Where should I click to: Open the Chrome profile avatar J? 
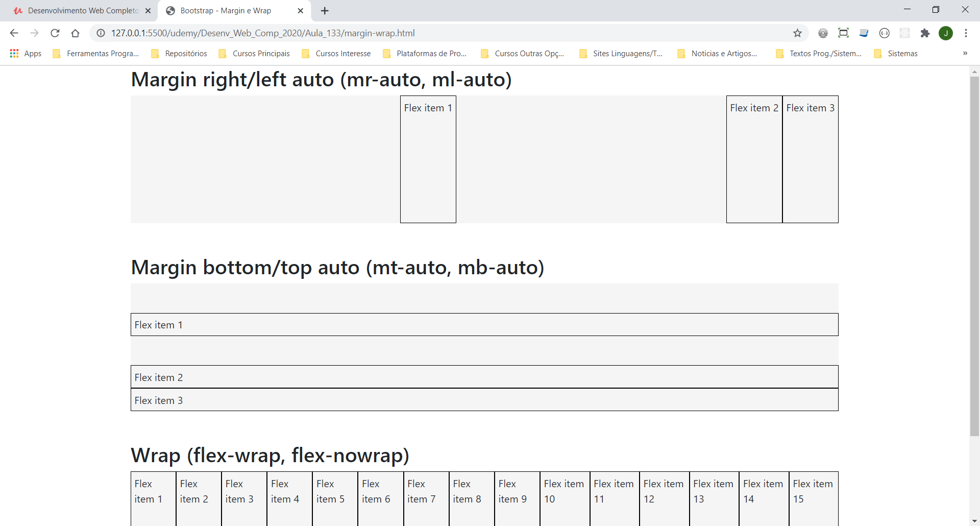[946, 33]
